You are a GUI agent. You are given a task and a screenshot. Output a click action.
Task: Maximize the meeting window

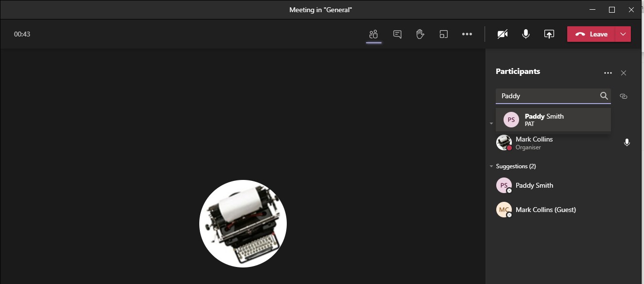pyautogui.click(x=612, y=9)
